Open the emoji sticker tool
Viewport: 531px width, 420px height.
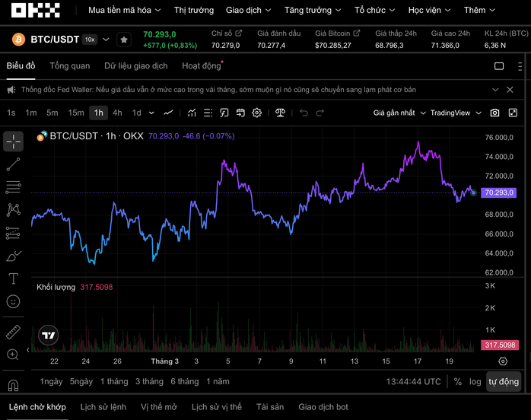pos(13,301)
